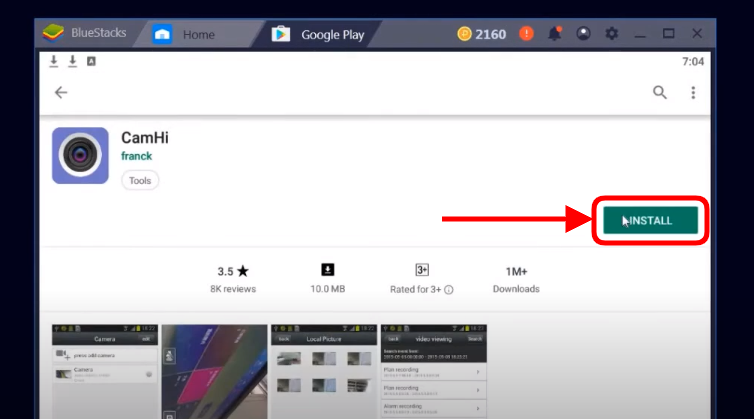Click the INSTALL button

click(650, 220)
